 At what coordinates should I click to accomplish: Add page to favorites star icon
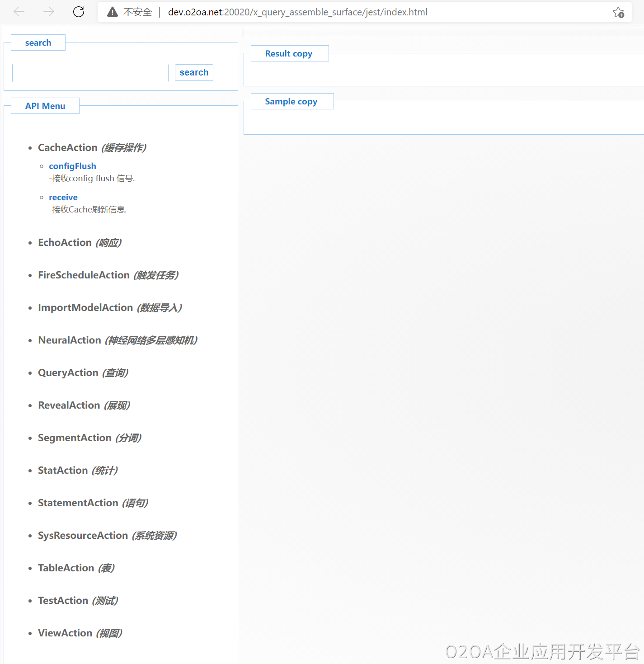(x=618, y=12)
